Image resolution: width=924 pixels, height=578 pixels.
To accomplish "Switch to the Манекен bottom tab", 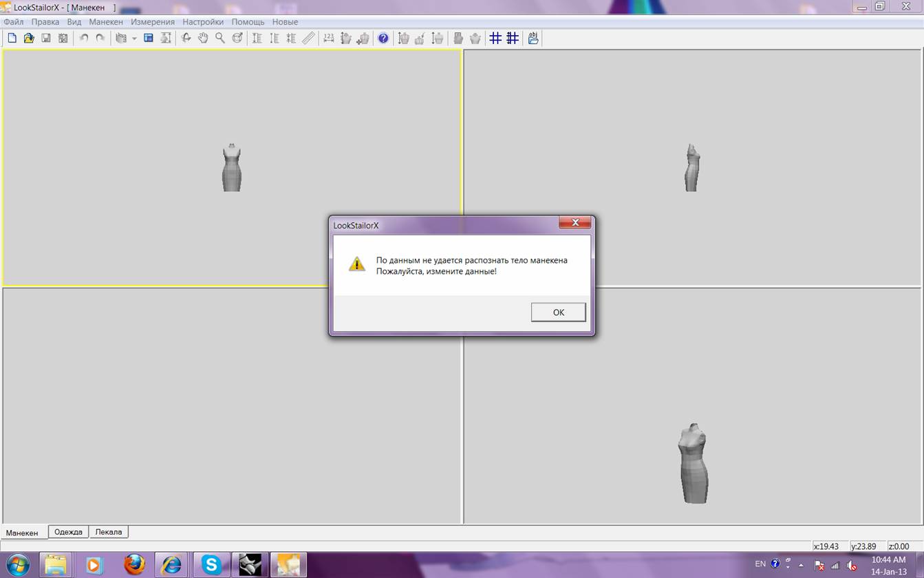I will pos(23,533).
